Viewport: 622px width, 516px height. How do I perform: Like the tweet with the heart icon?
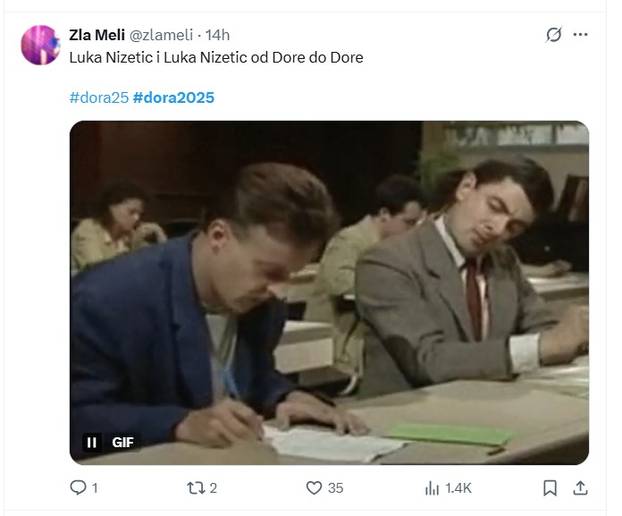(x=314, y=488)
